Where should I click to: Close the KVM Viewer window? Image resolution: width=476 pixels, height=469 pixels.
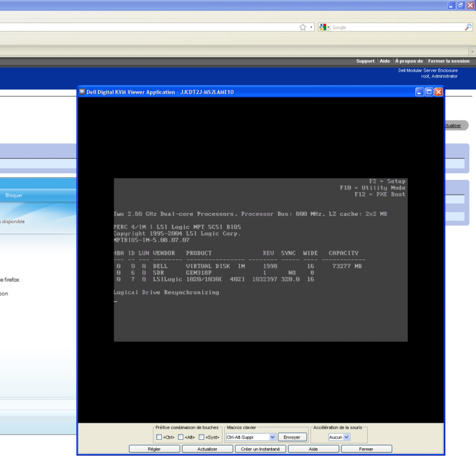439,92
